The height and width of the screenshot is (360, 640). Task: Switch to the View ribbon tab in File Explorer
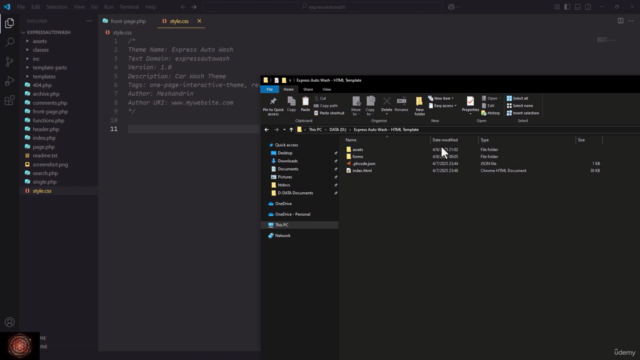(x=327, y=89)
